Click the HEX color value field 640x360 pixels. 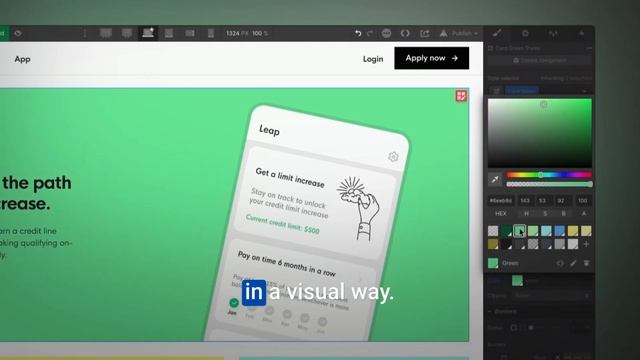[501, 201]
